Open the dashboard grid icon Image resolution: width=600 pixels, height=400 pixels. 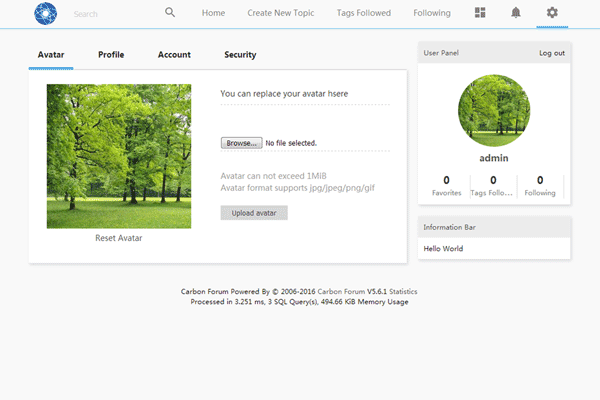pyautogui.click(x=480, y=13)
